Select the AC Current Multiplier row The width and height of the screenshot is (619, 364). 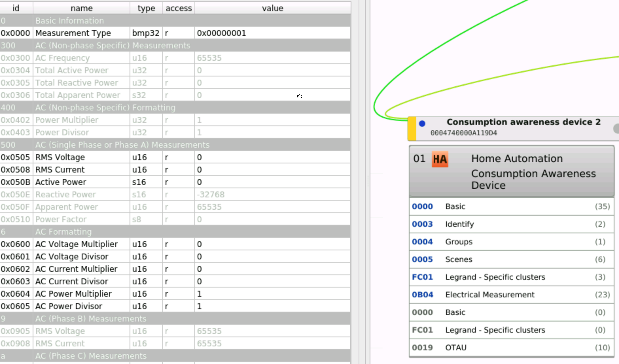click(175, 269)
